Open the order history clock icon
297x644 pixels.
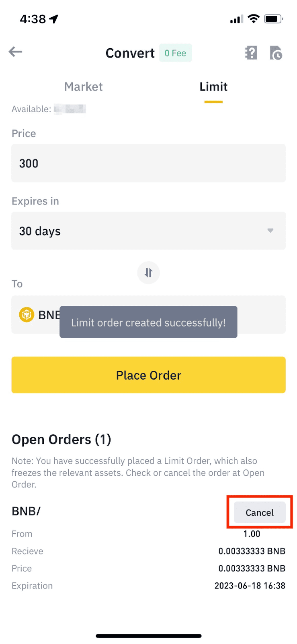pos(276,53)
